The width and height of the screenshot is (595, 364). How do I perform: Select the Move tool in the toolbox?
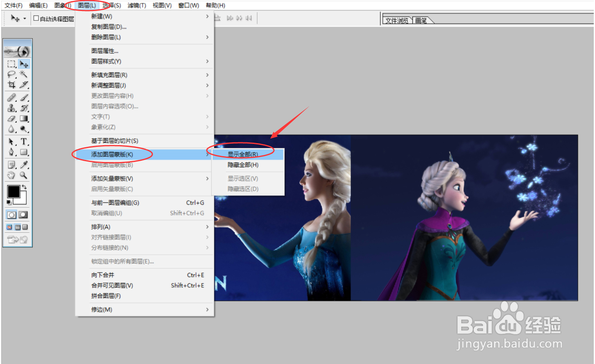click(24, 64)
